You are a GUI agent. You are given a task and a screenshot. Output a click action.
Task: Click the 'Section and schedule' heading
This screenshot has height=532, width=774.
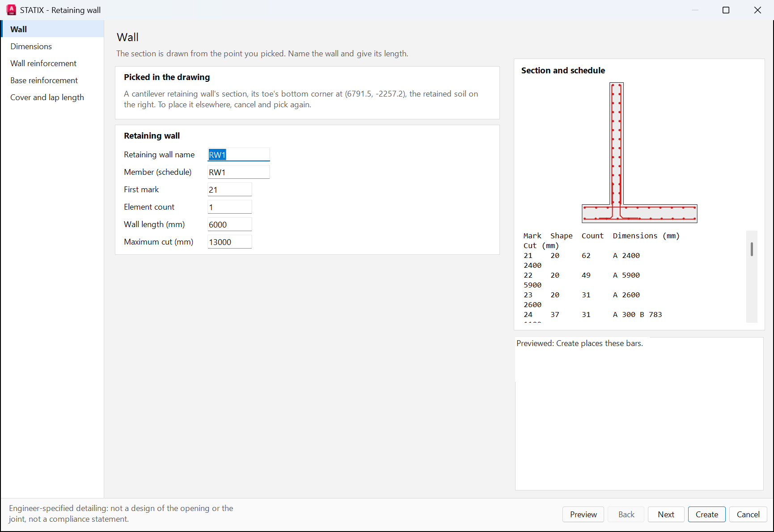pyautogui.click(x=563, y=70)
